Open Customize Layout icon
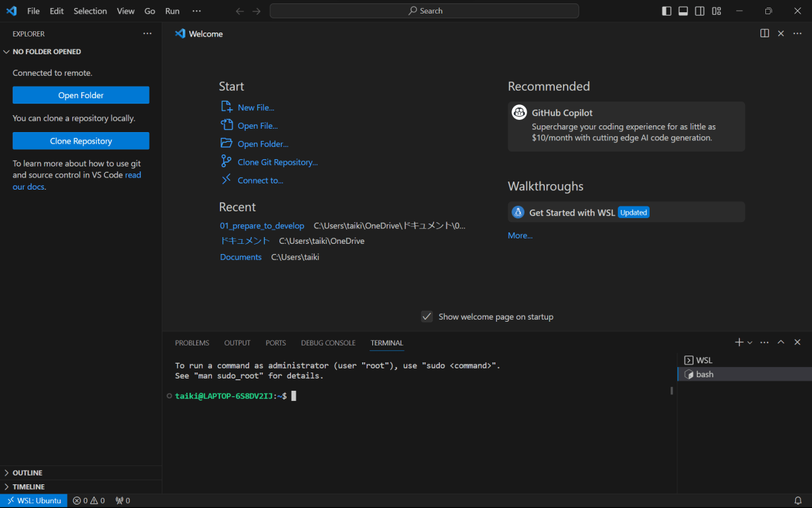Viewport: 812px width, 508px height. pos(717,11)
